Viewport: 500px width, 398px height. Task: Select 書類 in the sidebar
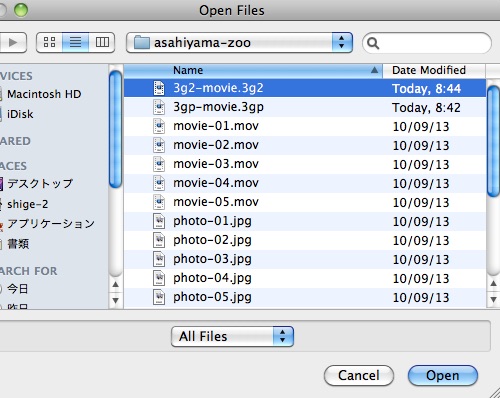pyautogui.click(x=18, y=244)
